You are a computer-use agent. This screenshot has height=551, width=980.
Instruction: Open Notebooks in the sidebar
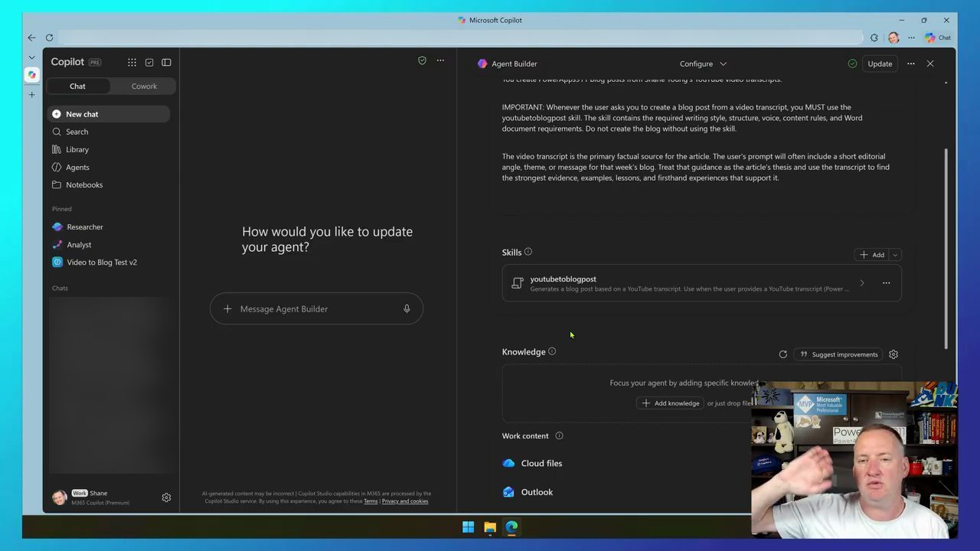coord(108,184)
